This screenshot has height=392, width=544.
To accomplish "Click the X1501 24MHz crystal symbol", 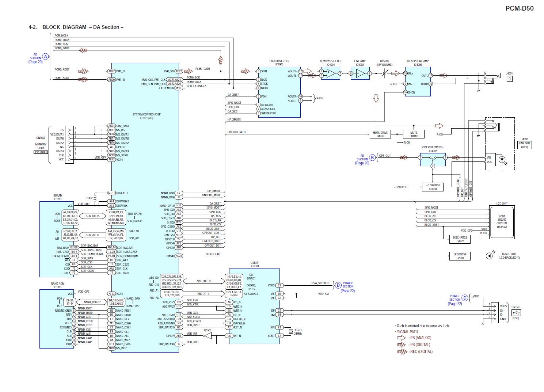I will click(x=291, y=332).
